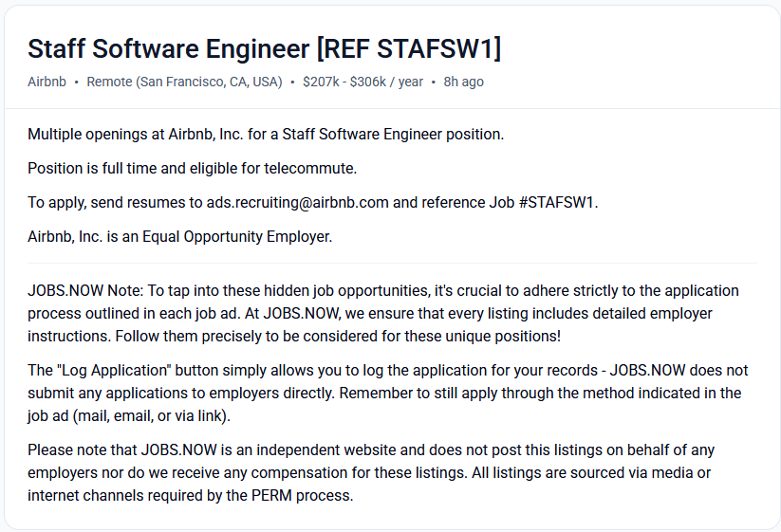Screen dimensions: 781x532
Task: Click the ads.recruiting@airbnb.com email address
Action: tap(297, 203)
